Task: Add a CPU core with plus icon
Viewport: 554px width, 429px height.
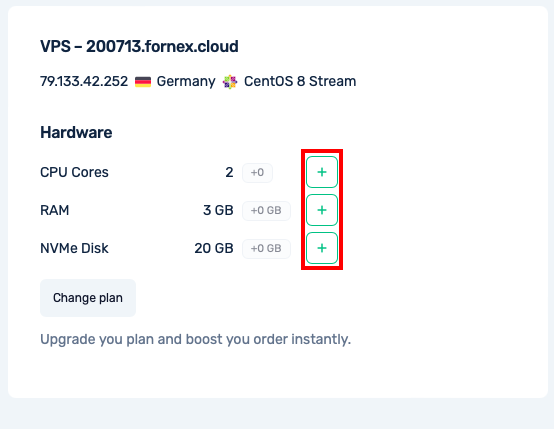Action: (322, 172)
